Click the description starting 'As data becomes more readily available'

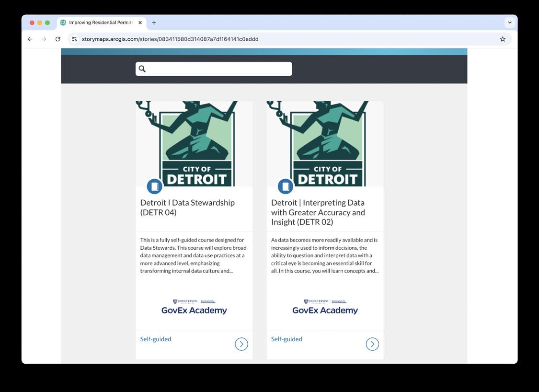(325, 255)
